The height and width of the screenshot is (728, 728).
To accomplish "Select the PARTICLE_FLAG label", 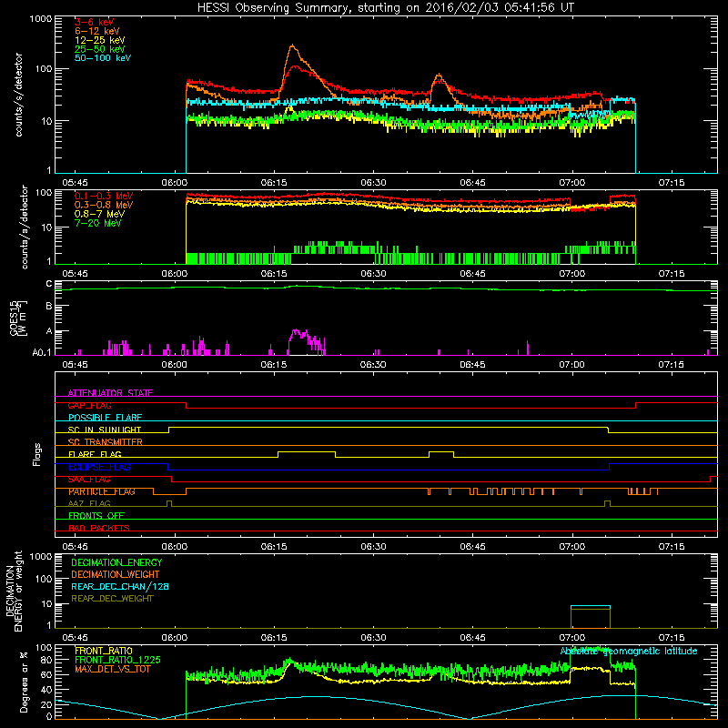I will [102, 491].
